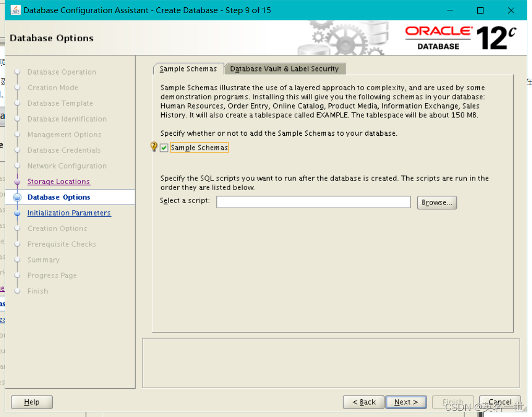
Task: Click the < Back button
Action: (x=364, y=402)
